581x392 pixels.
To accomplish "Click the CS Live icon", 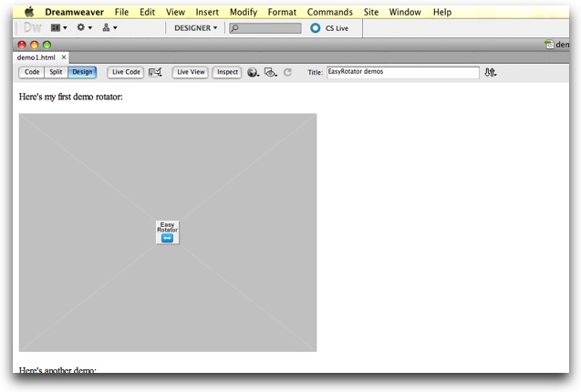I will 316,28.
